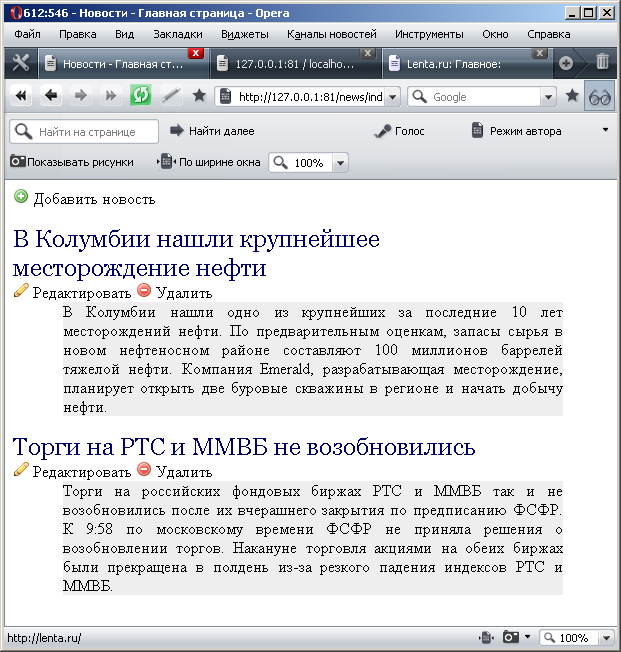
Task: Click Редактировать under Колумбии headline
Action: [x=82, y=293]
